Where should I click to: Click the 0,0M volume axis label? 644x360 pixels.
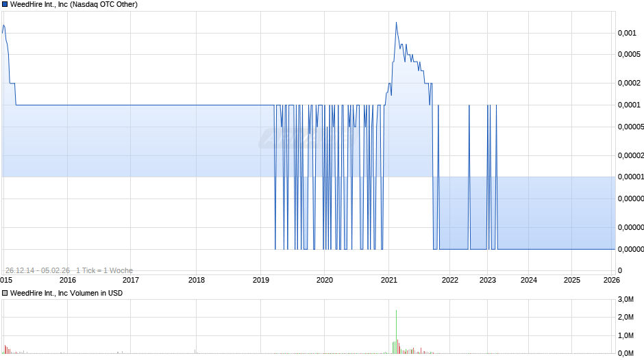626,353
